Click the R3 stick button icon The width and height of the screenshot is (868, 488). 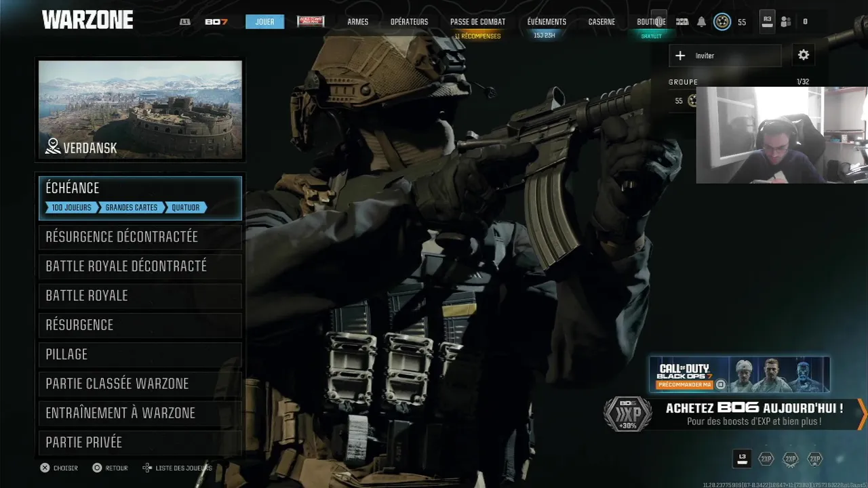tap(767, 22)
